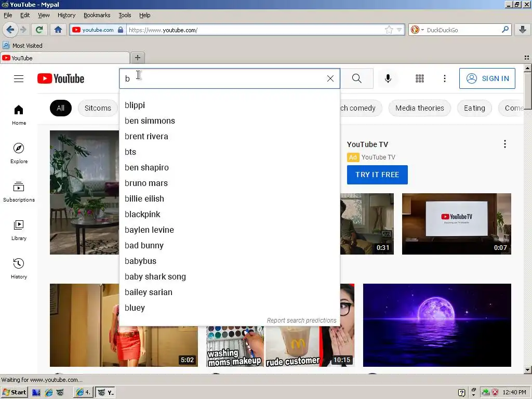Open the browser Home icon in toolbar

pos(58,30)
